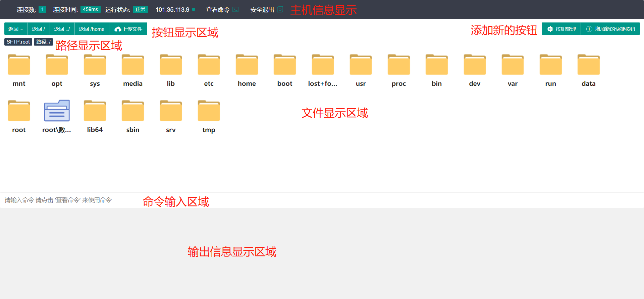The height and width of the screenshot is (299, 644).
Task: Focus the command input field
Action: coord(322,200)
